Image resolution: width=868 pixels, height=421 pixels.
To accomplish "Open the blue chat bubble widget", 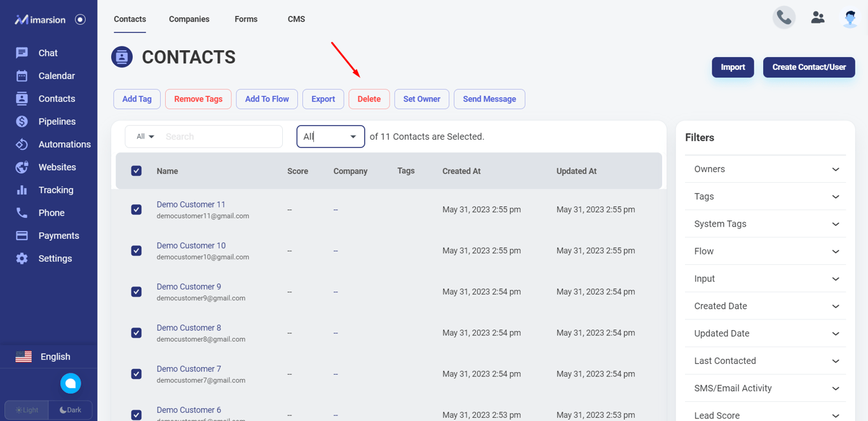I will pos(71,384).
